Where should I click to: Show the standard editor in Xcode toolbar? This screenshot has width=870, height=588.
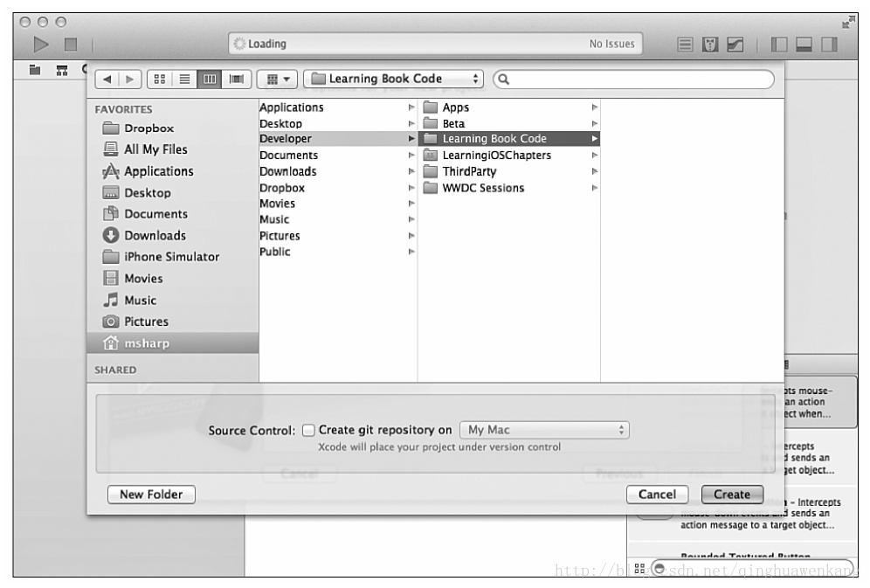coord(685,45)
